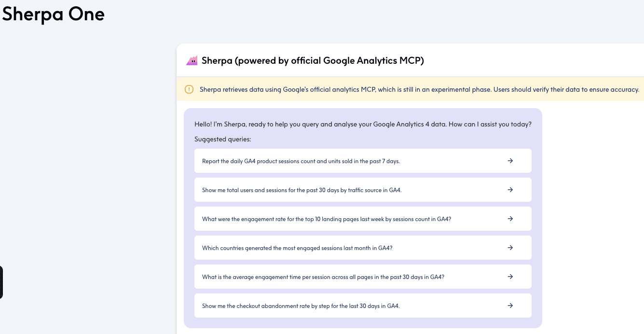The image size is (644, 334).
Task: Click the dark tab at the left screen edge
Action: (x=1, y=282)
